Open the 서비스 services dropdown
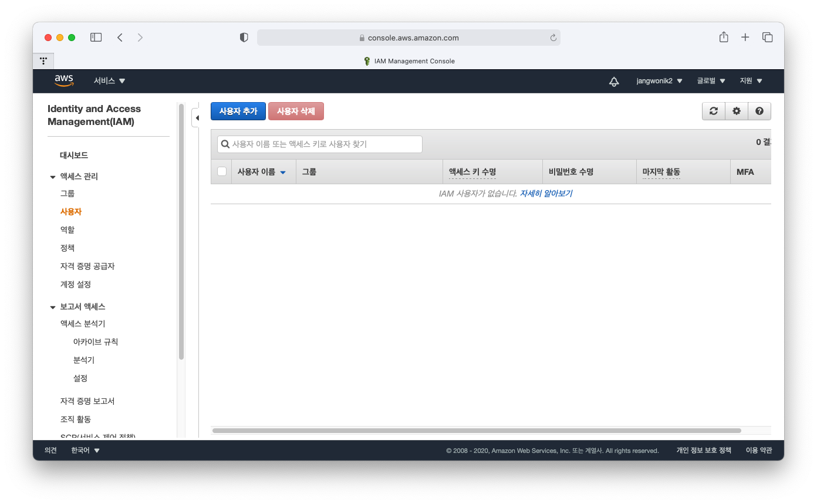Image resolution: width=817 pixels, height=504 pixels. coord(109,81)
